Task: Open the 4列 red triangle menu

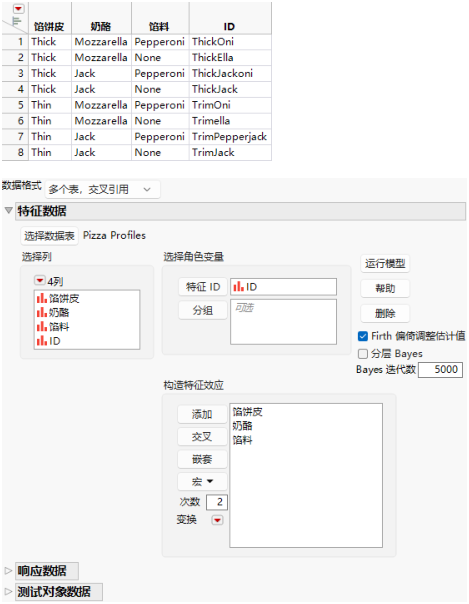Action: [39, 280]
